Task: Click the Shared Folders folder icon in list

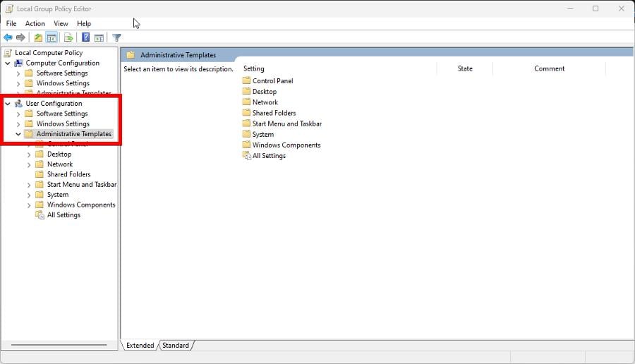Action: coord(246,113)
